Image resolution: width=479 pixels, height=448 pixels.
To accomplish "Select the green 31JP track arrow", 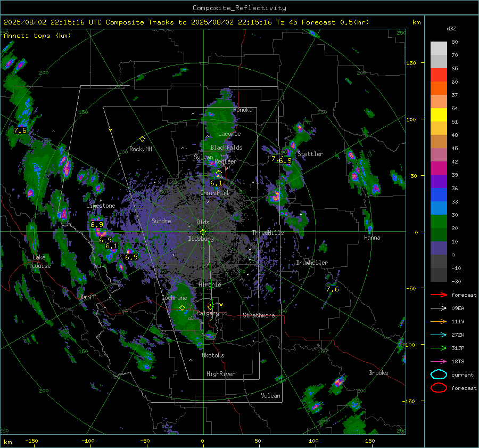I will (439, 348).
